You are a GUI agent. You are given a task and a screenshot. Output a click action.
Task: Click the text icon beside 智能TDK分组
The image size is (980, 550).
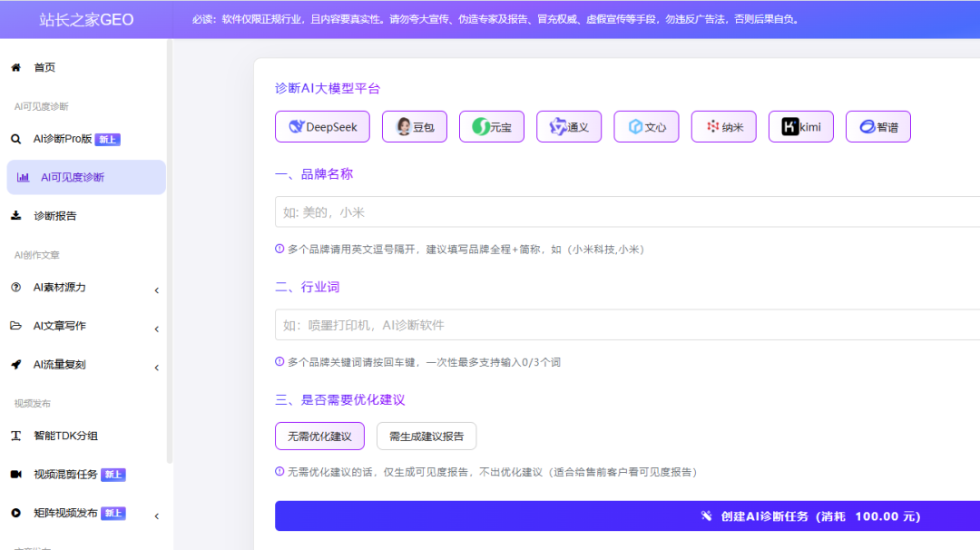[16, 436]
